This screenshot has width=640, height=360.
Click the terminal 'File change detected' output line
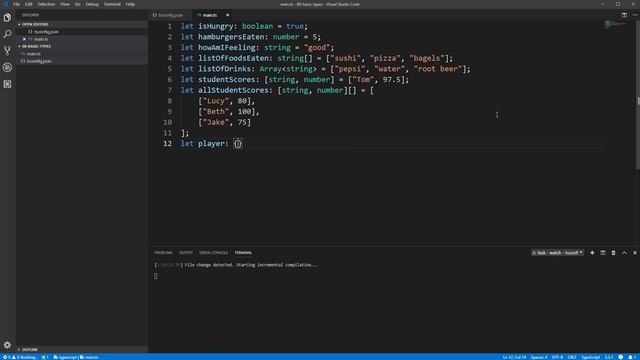pyautogui.click(x=236, y=265)
